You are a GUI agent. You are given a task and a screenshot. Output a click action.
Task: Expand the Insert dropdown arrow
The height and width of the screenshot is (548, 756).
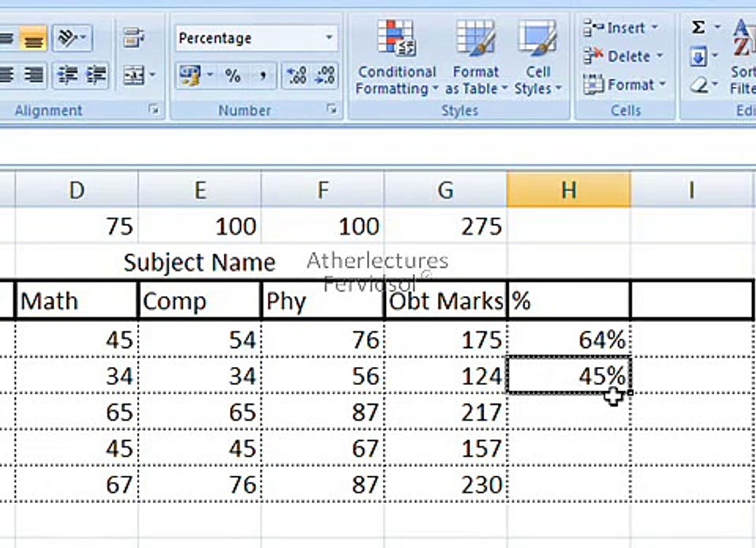click(656, 28)
